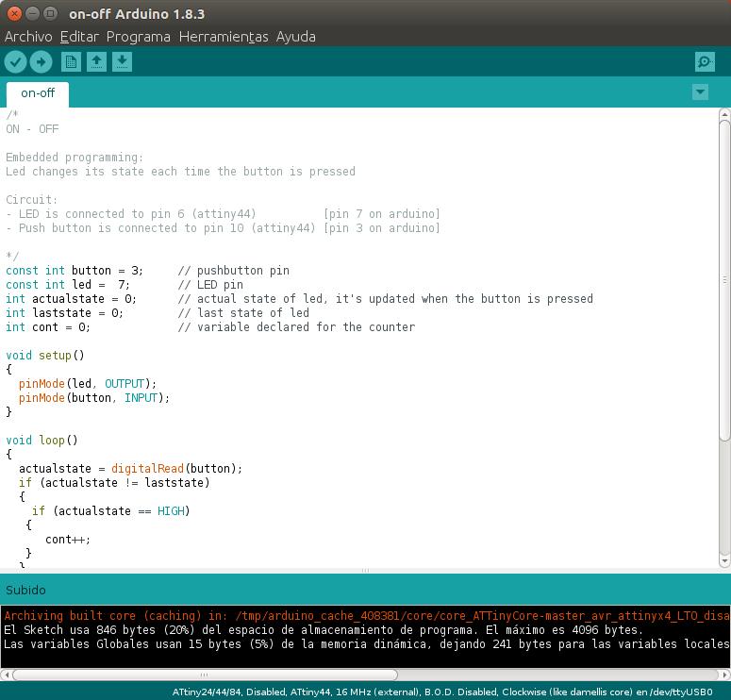Click the editor vertical scrollbar thumb
The image size is (731, 700).
[x=724, y=280]
